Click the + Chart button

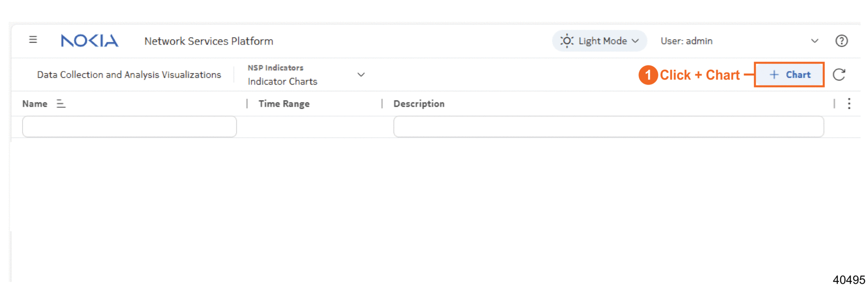[789, 75]
